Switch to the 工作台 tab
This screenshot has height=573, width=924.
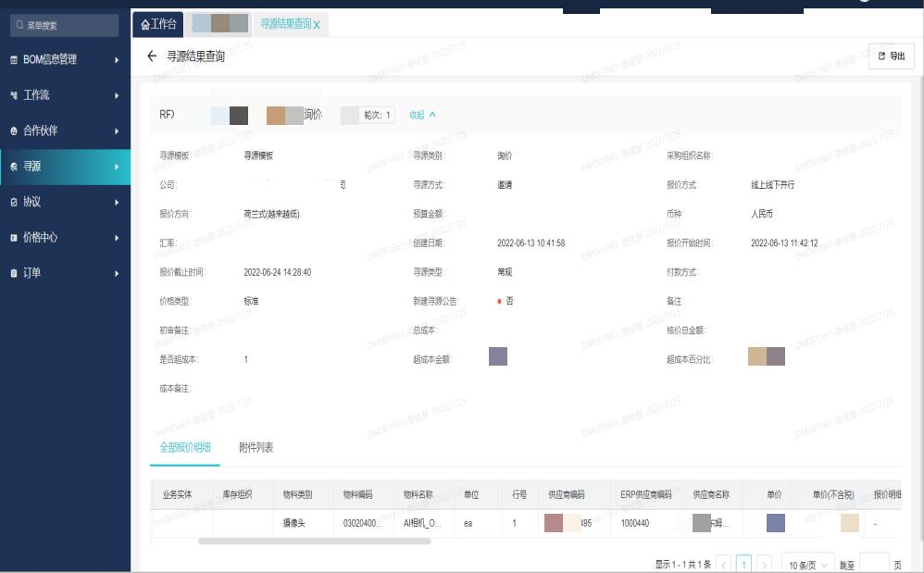tap(157, 25)
